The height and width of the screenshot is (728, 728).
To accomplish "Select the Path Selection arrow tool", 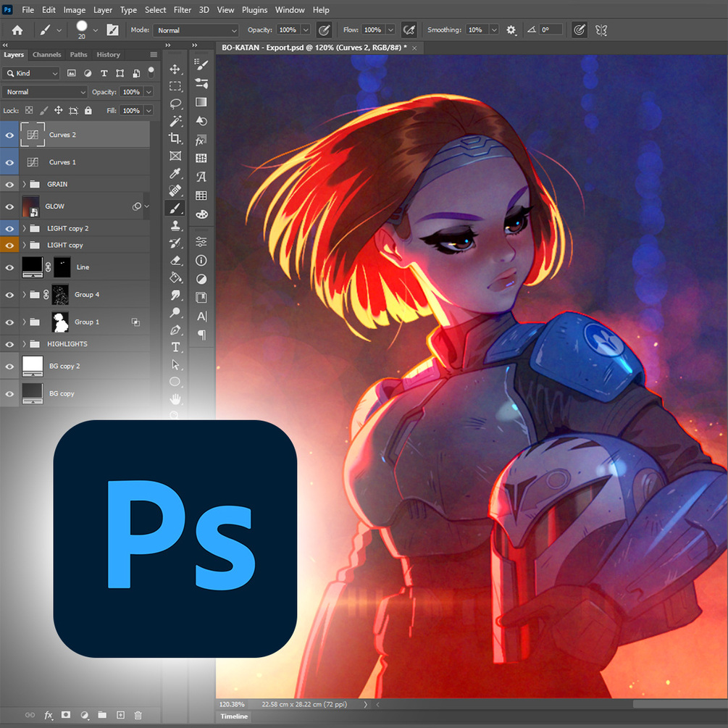I will 175,365.
